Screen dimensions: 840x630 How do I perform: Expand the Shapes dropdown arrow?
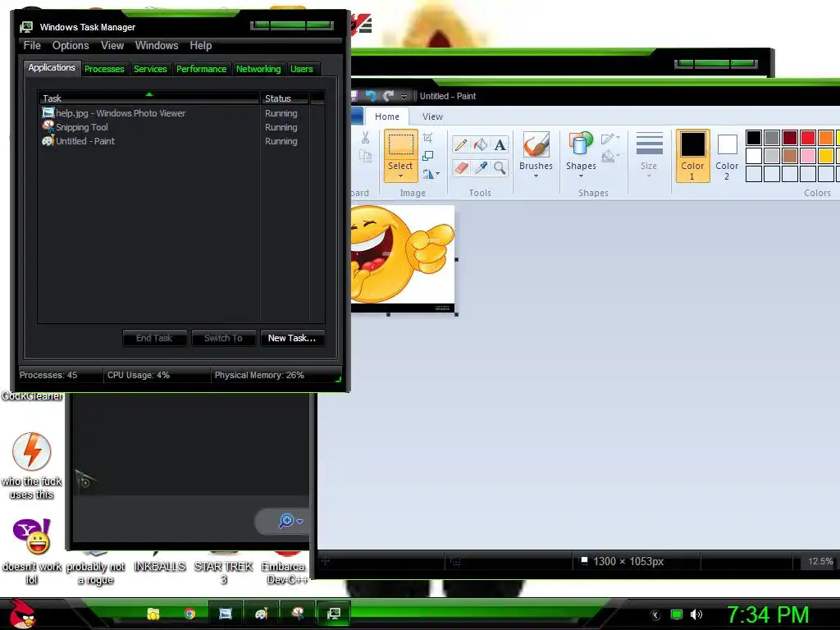(x=581, y=176)
